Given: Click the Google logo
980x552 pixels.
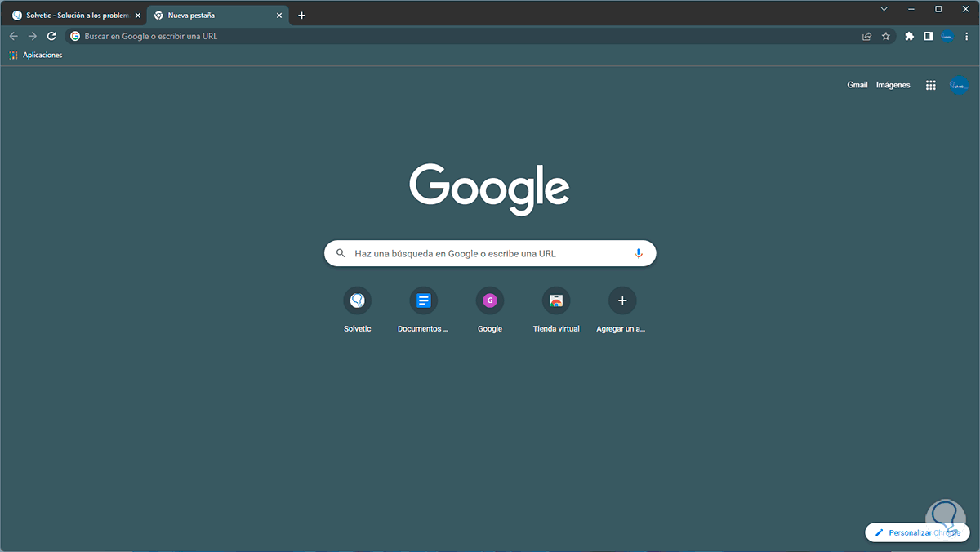Looking at the screenshot, I should pyautogui.click(x=489, y=188).
